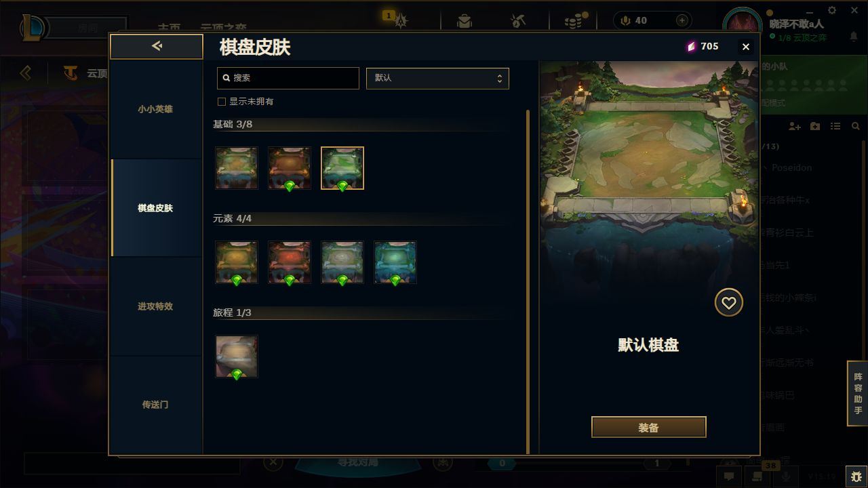This screenshot has height=488, width=868.
Task: Click the plus icon next to 40 currency
Action: tap(682, 20)
